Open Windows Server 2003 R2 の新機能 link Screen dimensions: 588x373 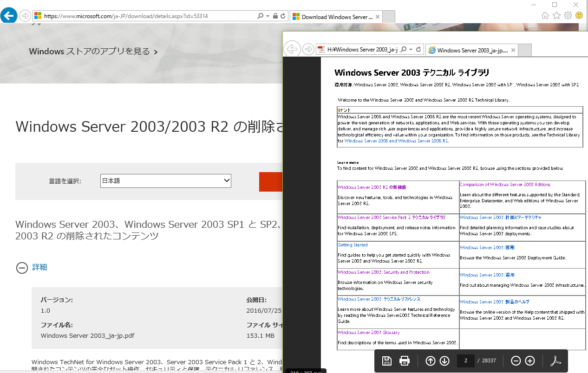372,187
